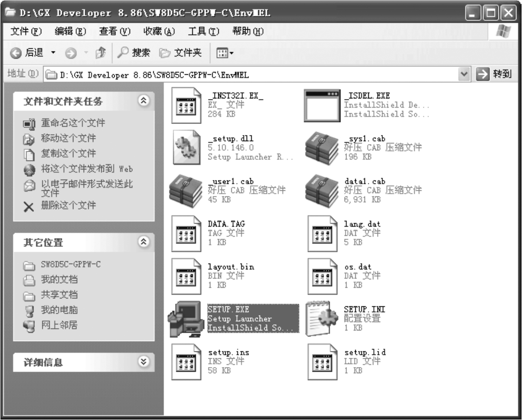Select the _setup.dll file icon
Screen dimensions: 522x420
tap(186, 148)
